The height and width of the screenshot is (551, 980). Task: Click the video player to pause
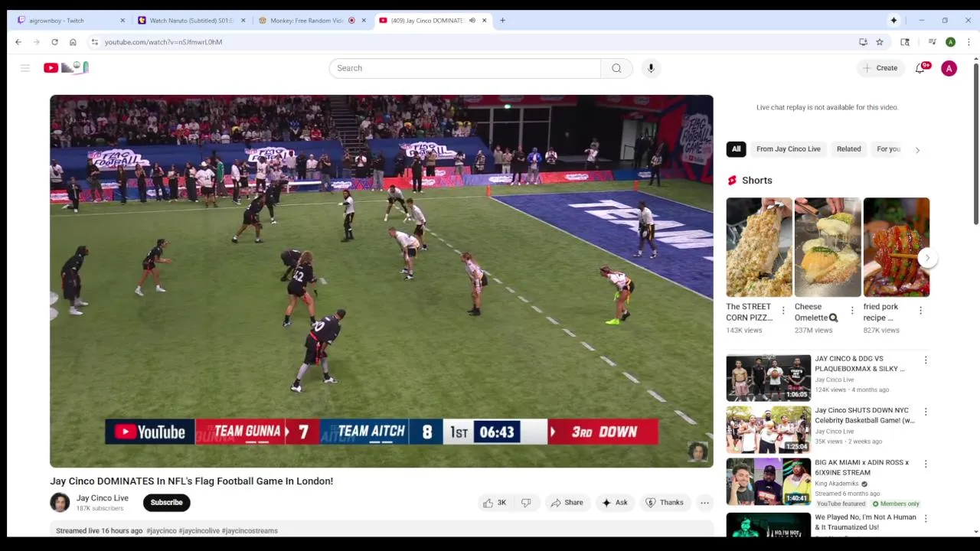381,281
